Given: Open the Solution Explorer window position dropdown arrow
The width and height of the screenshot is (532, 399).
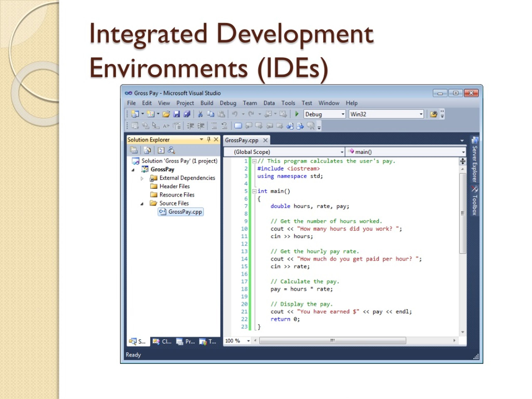Looking at the screenshot, I should (201, 139).
